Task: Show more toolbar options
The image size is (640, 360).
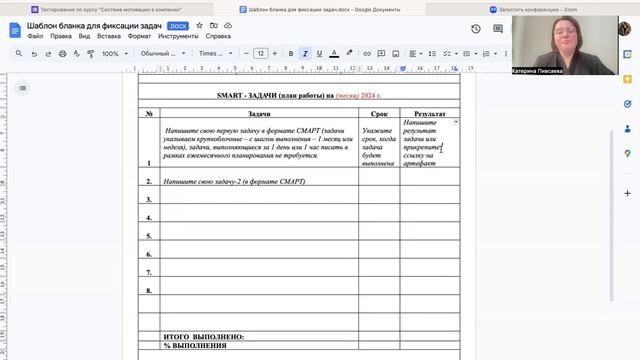Action: coord(506,53)
